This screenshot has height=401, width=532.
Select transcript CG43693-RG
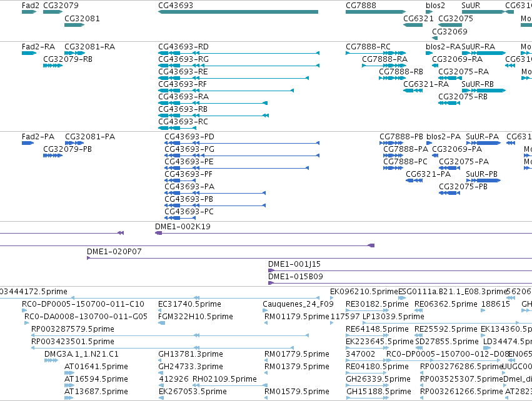[183, 59]
